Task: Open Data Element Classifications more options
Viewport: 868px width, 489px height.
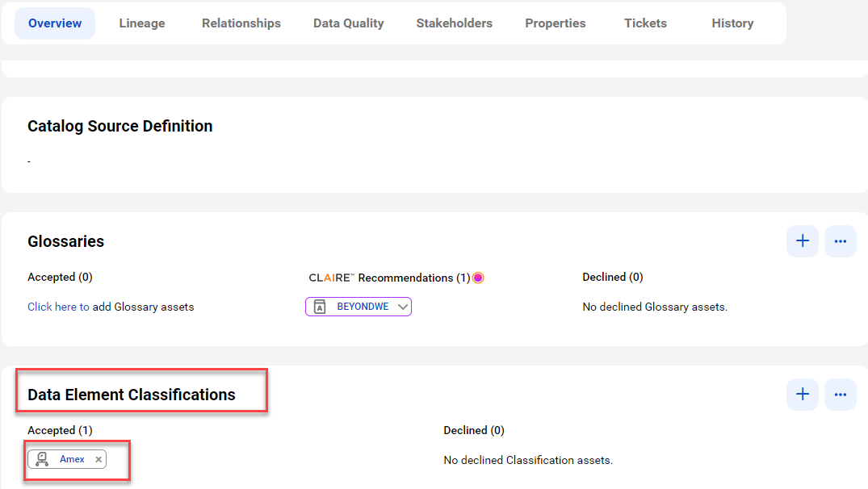Action: [841, 395]
